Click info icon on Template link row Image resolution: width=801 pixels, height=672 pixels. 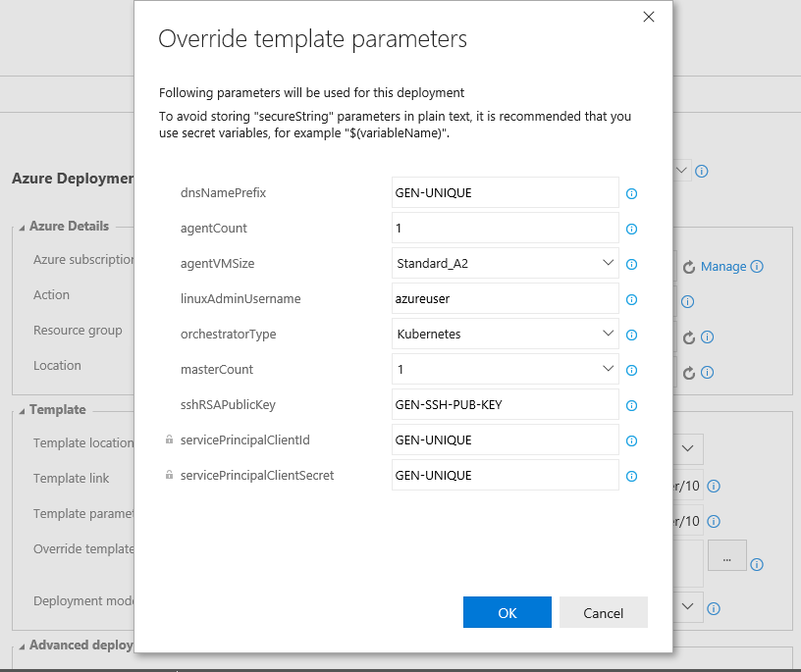[714, 487]
